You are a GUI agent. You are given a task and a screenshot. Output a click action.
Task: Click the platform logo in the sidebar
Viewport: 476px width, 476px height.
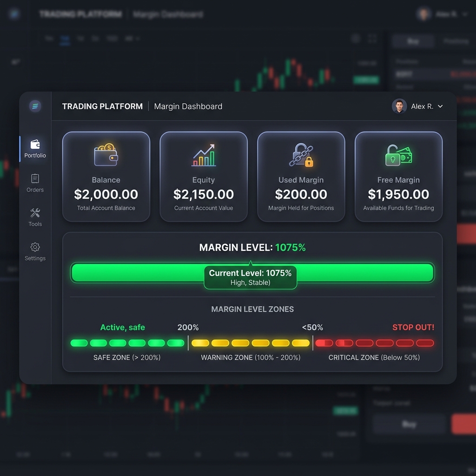pos(35,106)
